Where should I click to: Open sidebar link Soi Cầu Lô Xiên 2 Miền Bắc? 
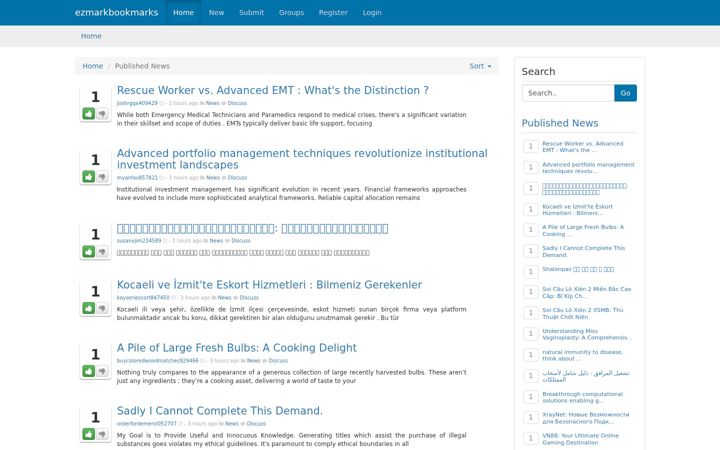(587, 292)
